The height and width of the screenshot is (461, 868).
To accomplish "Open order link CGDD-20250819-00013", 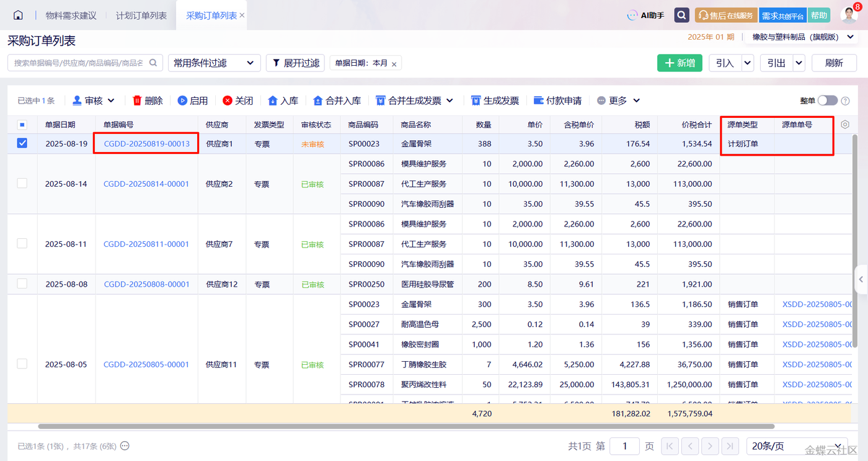I will [x=146, y=143].
